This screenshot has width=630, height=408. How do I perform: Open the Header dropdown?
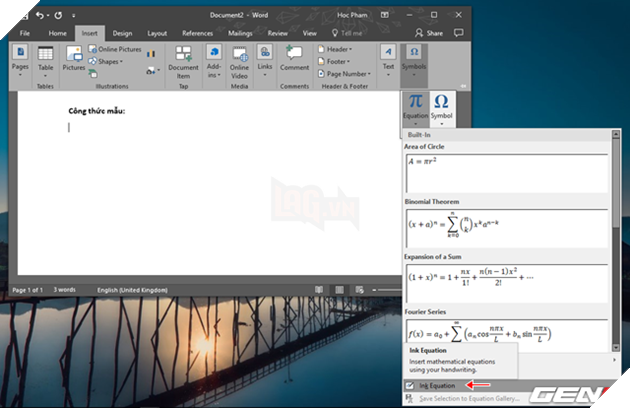click(x=335, y=49)
